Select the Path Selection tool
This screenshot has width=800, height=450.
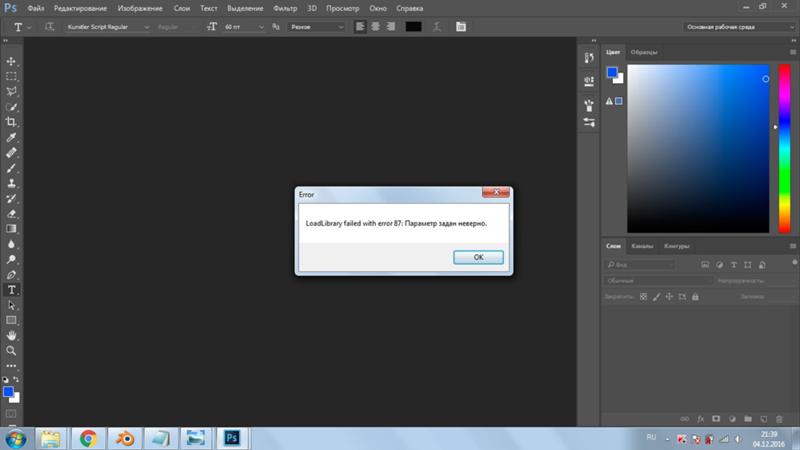(11, 305)
